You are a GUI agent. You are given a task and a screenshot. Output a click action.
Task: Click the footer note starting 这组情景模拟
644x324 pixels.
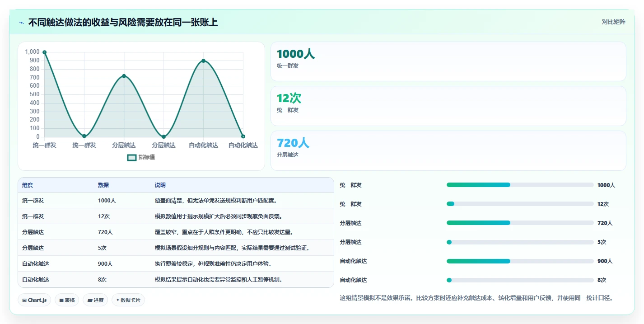(476, 298)
